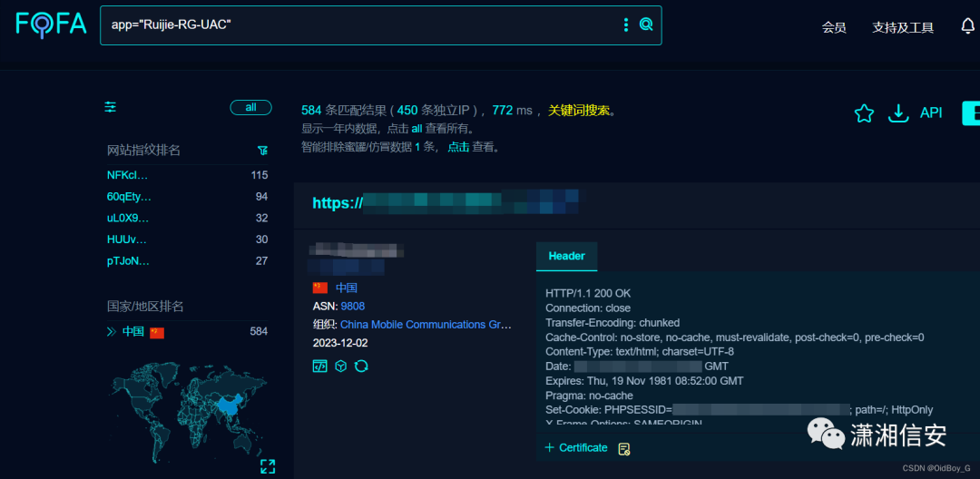Click count 115 in fingerprint ranking

[260, 175]
